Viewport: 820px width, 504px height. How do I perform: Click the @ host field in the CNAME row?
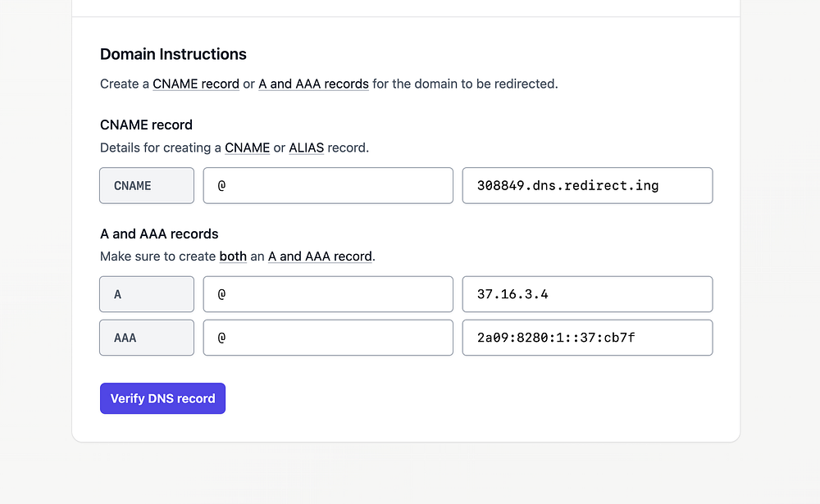328,185
